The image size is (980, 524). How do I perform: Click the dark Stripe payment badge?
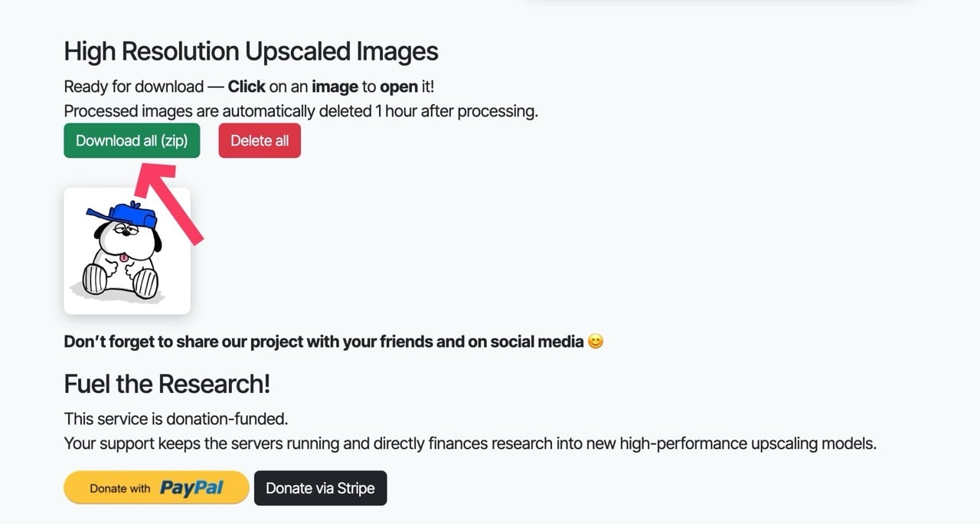320,488
